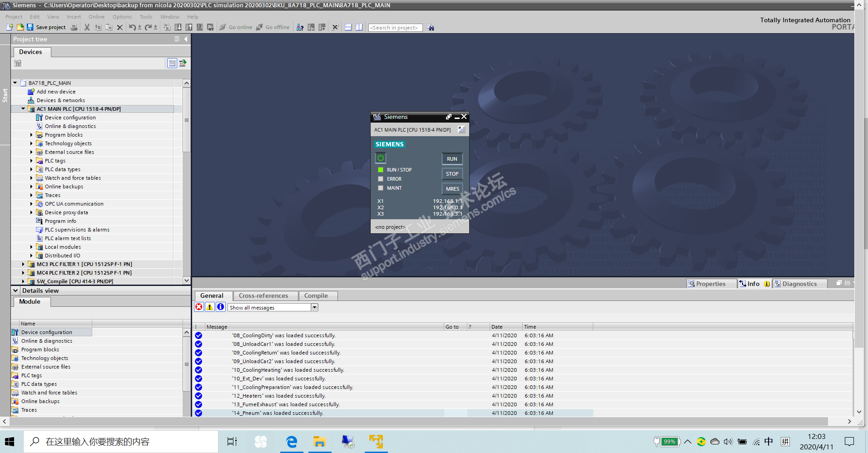This screenshot has width=868, height=453.
Task: Expand the PLC tags folder
Action: coord(31,161)
